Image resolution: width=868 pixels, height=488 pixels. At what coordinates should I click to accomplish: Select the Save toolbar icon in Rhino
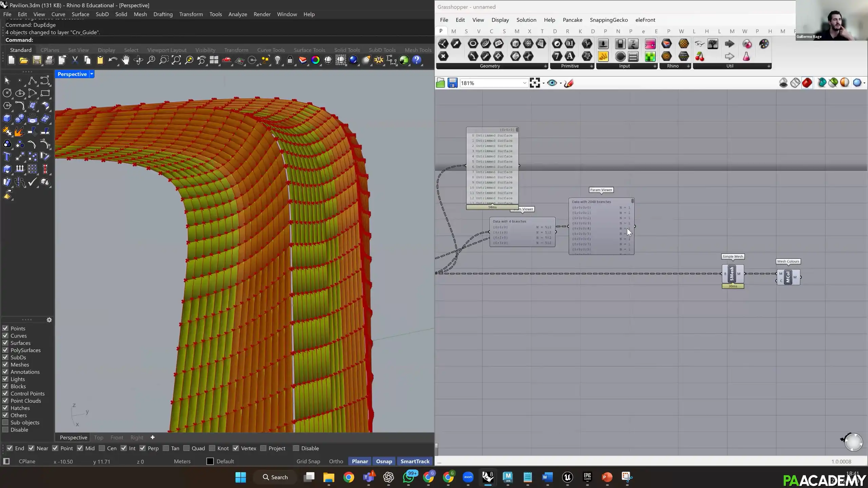[x=37, y=60]
